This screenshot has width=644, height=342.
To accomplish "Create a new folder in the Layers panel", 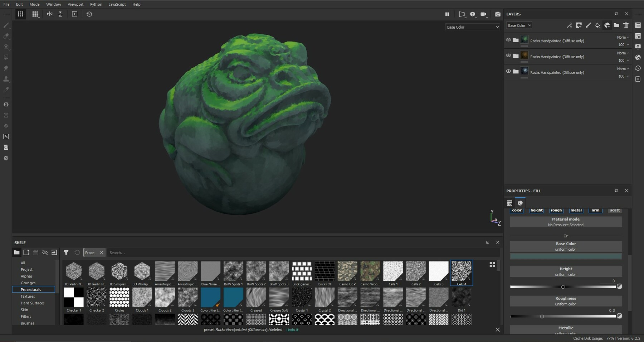I will [616, 25].
